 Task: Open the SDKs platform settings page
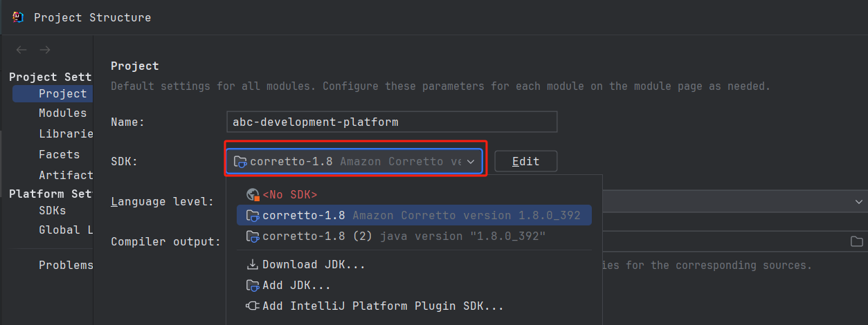tap(53, 210)
